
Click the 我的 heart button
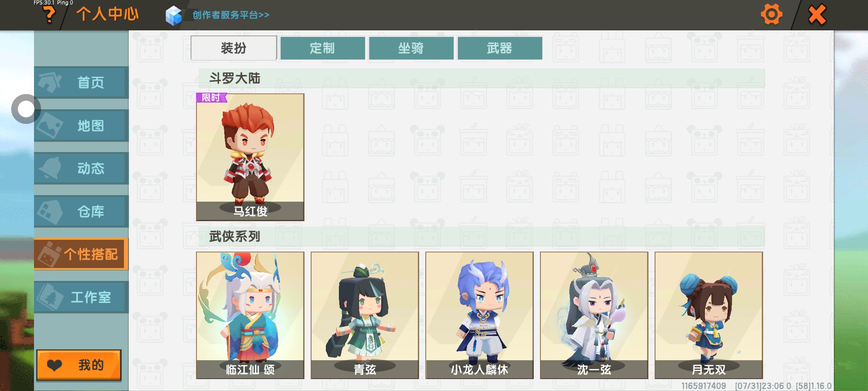(79, 365)
